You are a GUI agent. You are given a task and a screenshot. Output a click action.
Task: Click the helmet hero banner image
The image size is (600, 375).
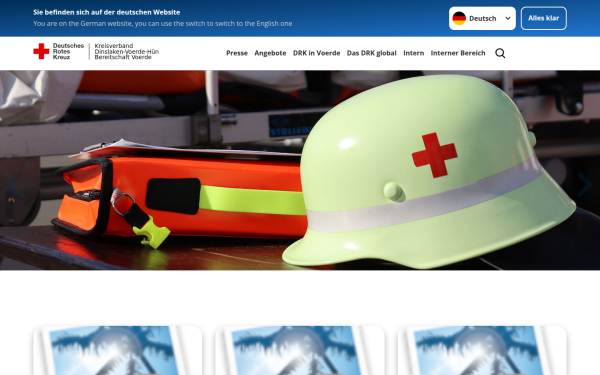[x=300, y=170]
